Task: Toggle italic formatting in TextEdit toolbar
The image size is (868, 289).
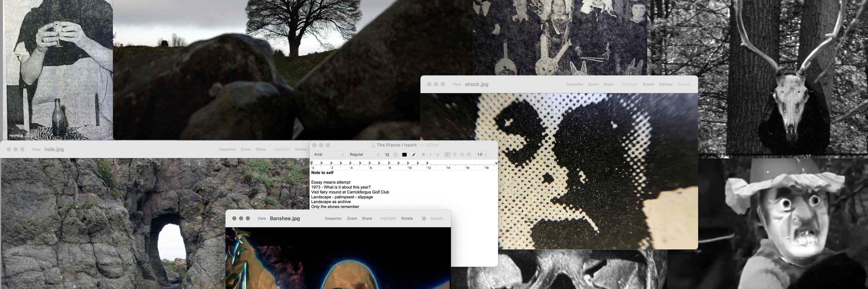Action: [430, 154]
